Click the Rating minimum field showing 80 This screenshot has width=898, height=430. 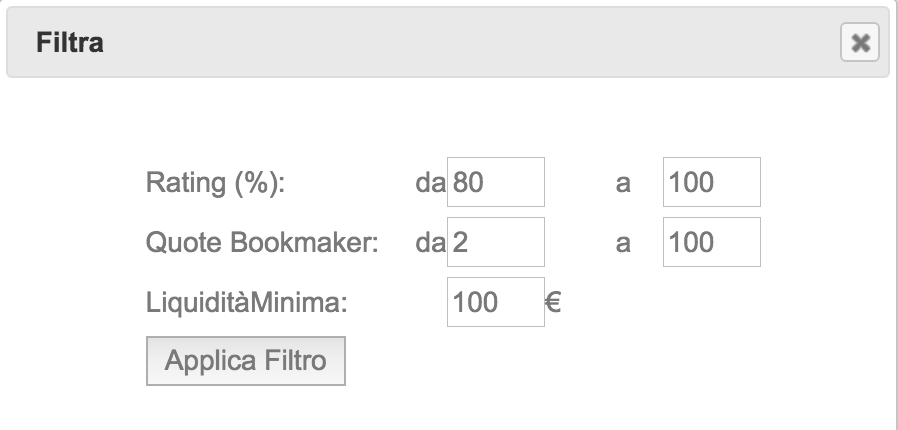pos(496,183)
